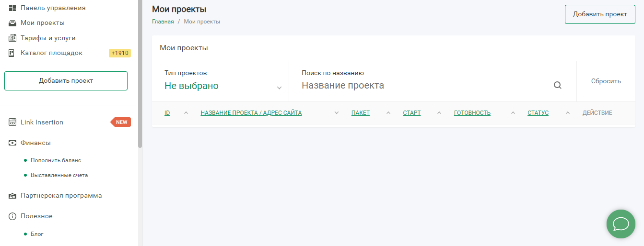Open Выставленные счета link

59,175
